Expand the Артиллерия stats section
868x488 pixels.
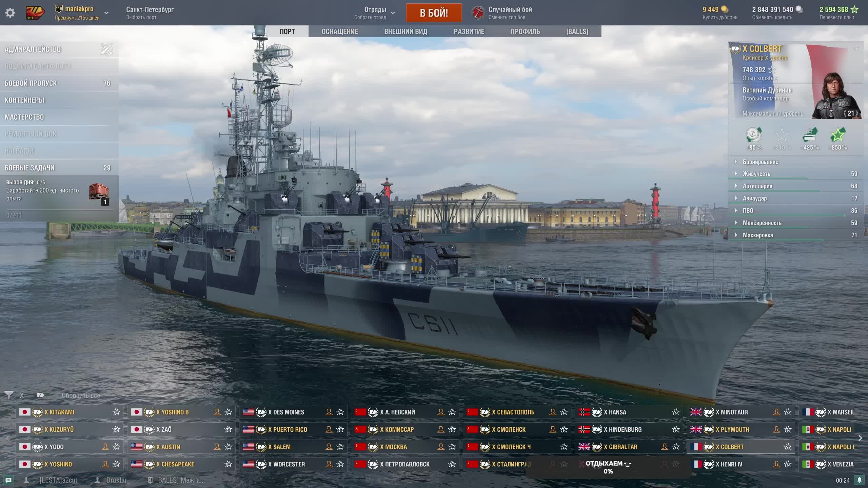tap(757, 186)
